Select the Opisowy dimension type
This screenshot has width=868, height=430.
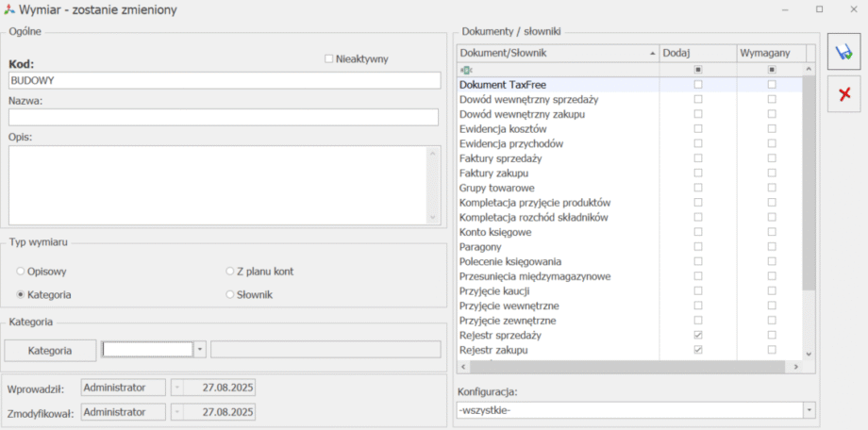coord(21,272)
